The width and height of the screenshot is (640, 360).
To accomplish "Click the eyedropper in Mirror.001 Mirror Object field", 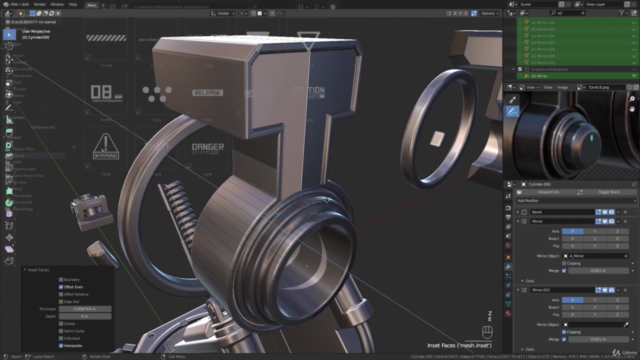I will pos(626,324).
